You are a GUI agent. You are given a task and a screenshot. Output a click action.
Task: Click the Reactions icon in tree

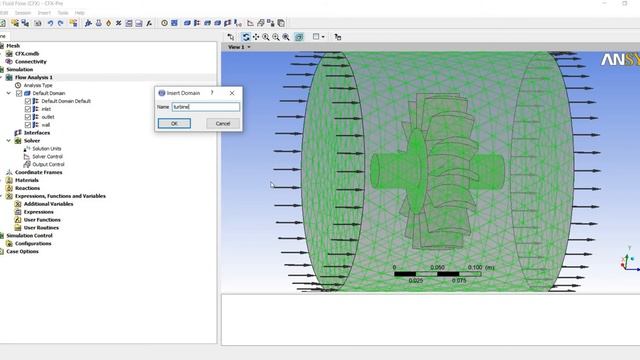coord(9,188)
